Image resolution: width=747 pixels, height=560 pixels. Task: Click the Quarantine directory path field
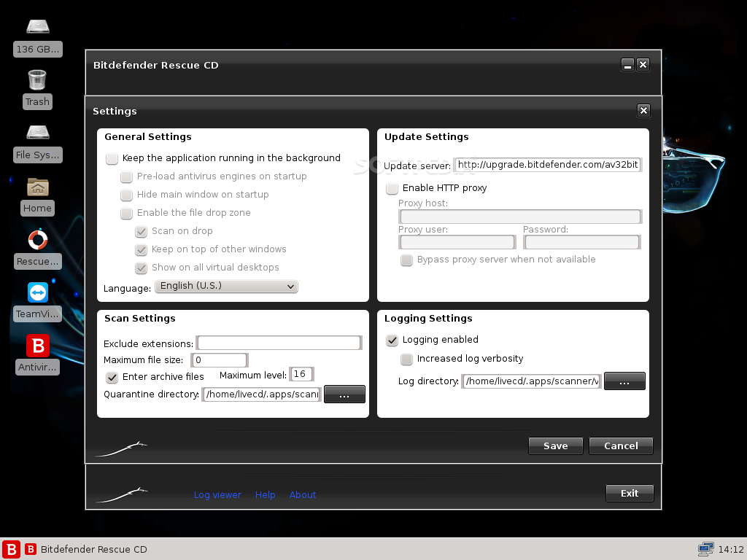[x=262, y=394]
